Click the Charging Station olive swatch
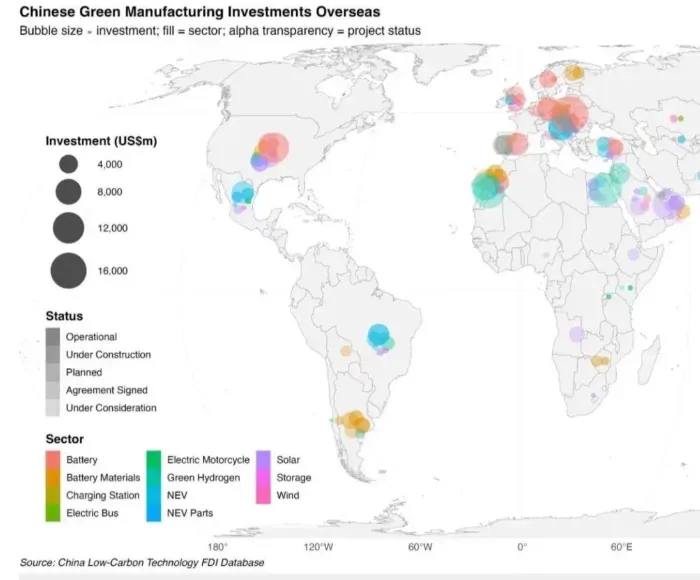Viewport: 700px width, 580px height. pos(53,495)
